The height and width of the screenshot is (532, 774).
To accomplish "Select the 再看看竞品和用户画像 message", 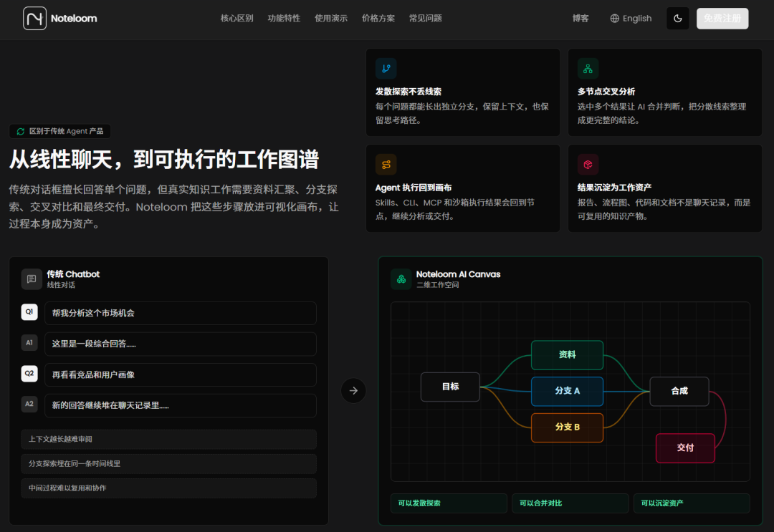I will pos(181,374).
